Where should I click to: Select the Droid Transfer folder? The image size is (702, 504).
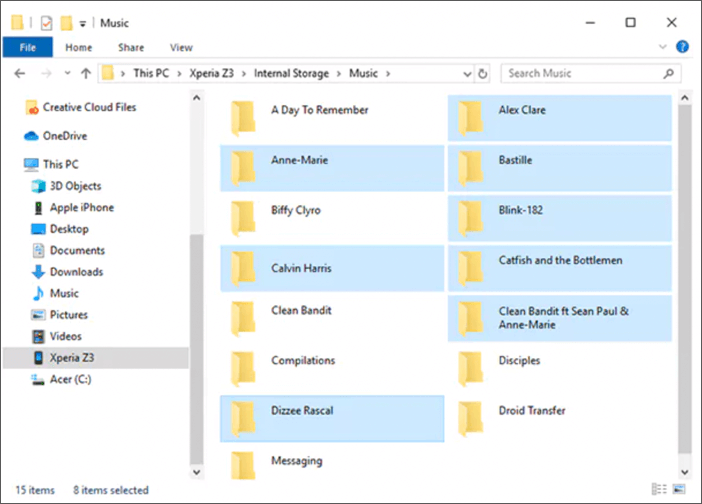click(x=560, y=419)
